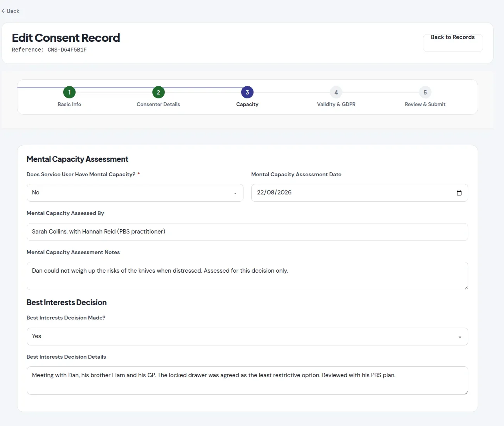This screenshot has height=426, width=504.
Task: Open the calendar picker icon for assessment date
Action: [x=459, y=193]
